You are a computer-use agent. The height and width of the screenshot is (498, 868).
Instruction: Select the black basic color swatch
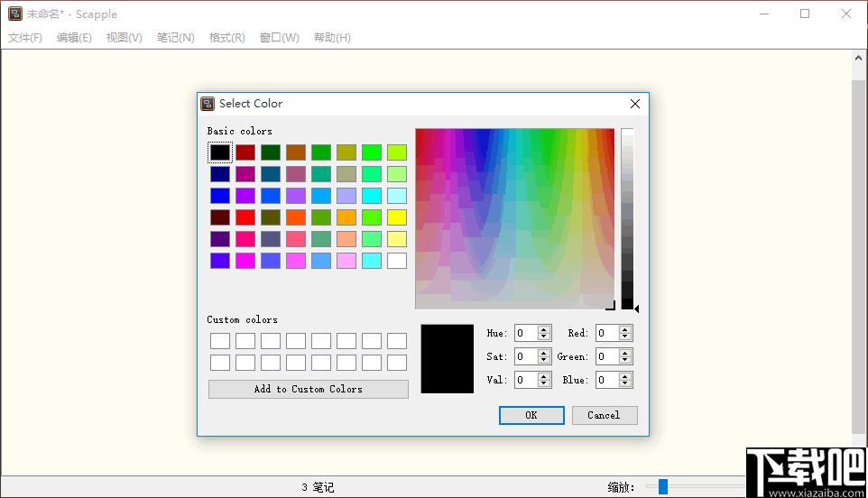tap(220, 152)
